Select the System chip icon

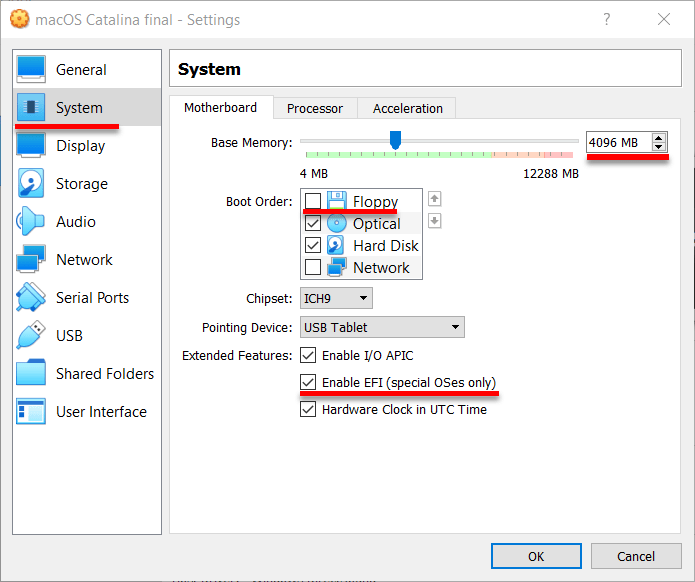click(x=31, y=107)
